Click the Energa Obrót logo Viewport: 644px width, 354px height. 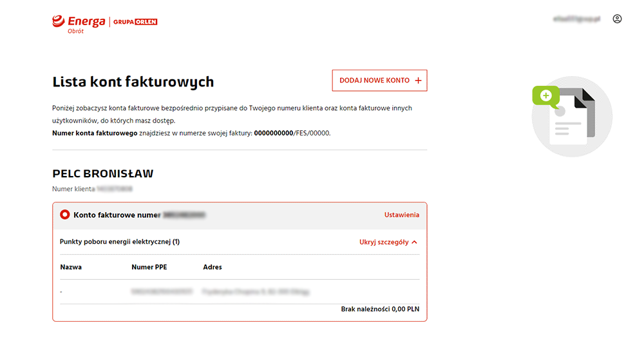pos(79,23)
